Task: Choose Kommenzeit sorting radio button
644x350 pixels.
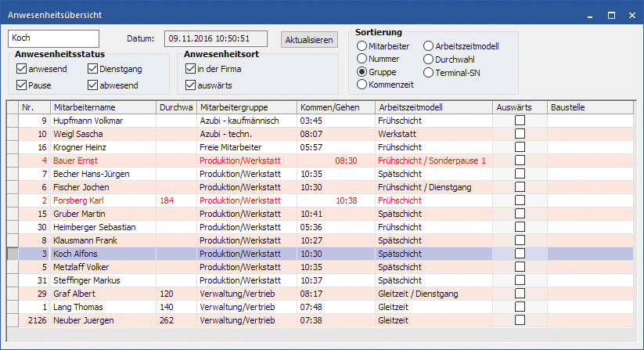Action: (362, 85)
